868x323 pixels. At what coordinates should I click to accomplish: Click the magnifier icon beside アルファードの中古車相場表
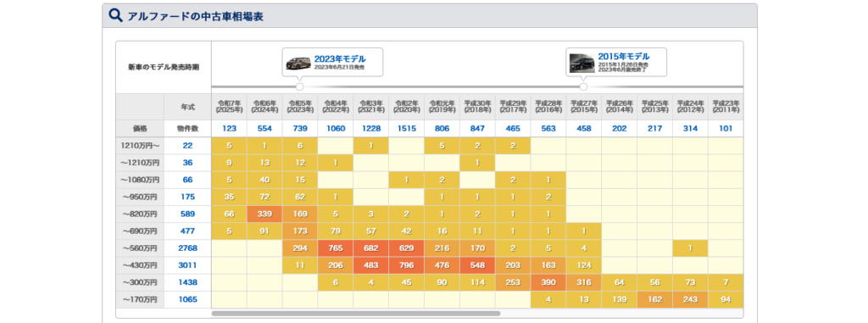tap(115, 15)
